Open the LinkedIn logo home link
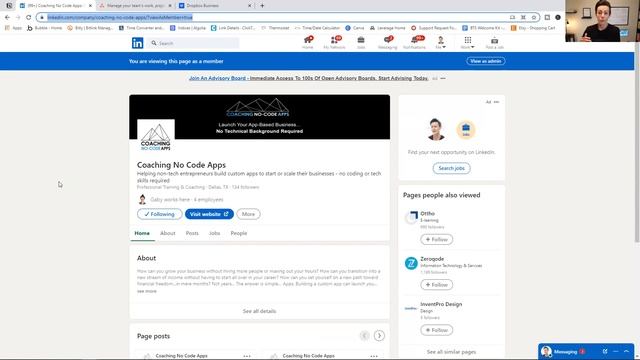This screenshot has width=640, height=360. 138,43
